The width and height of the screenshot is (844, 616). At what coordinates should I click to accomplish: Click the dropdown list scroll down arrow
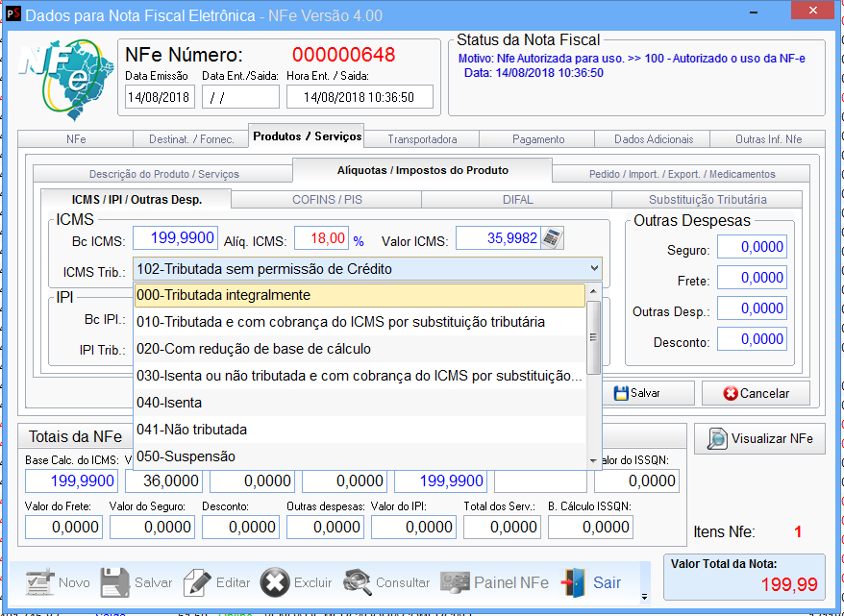(x=594, y=460)
